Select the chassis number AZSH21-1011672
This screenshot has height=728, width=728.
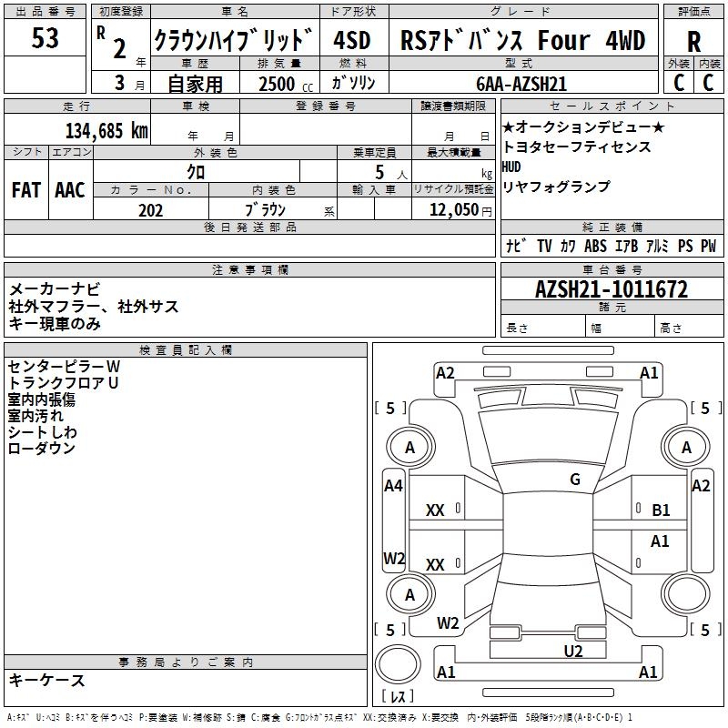(x=612, y=289)
